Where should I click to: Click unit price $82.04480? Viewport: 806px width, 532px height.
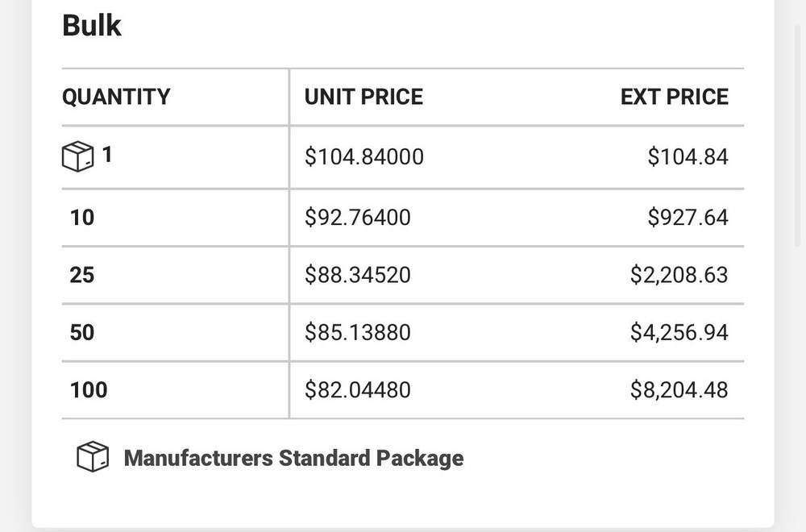click(x=357, y=390)
